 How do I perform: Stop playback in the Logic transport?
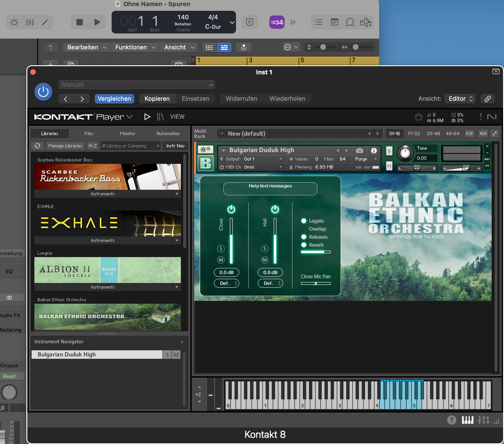80,22
